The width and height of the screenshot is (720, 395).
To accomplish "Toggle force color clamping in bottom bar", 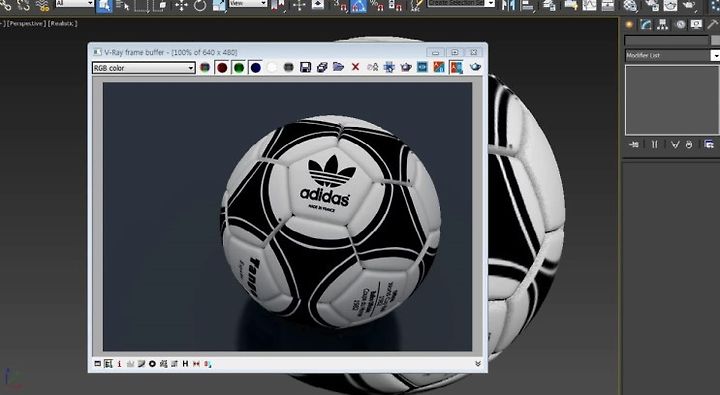I will pyautogui.click(x=108, y=364).
